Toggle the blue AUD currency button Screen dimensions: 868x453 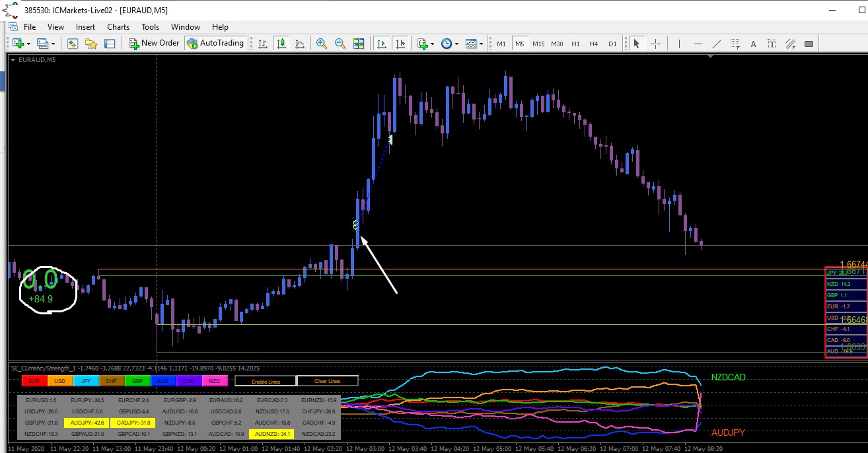163,381
